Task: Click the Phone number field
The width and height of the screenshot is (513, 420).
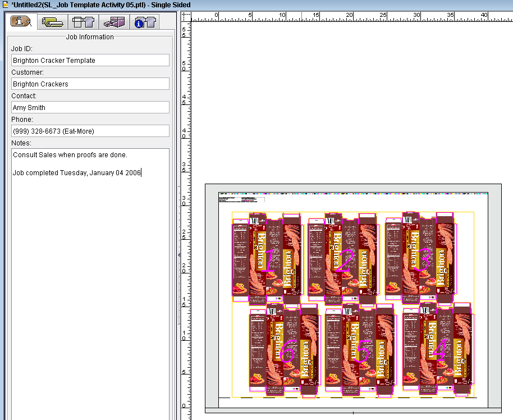Action: [x=90, y=131]
